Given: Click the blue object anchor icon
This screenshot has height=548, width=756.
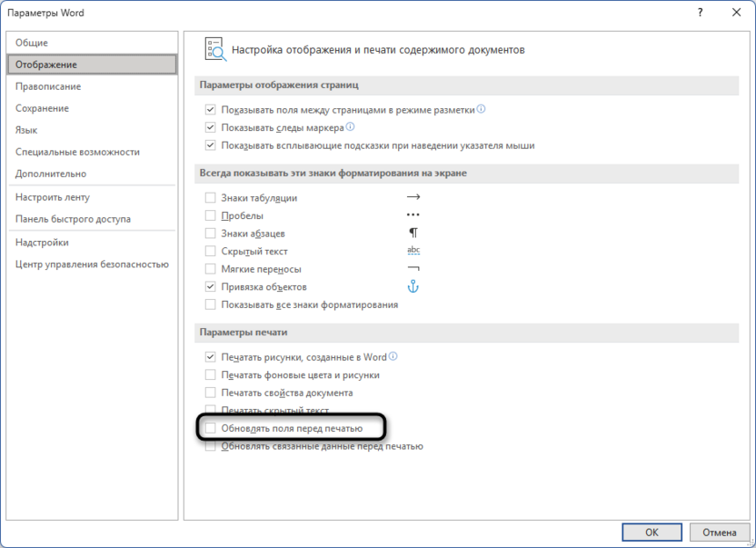Looking at the screenshot, I should pyautogui.click(x=413, y=287).
